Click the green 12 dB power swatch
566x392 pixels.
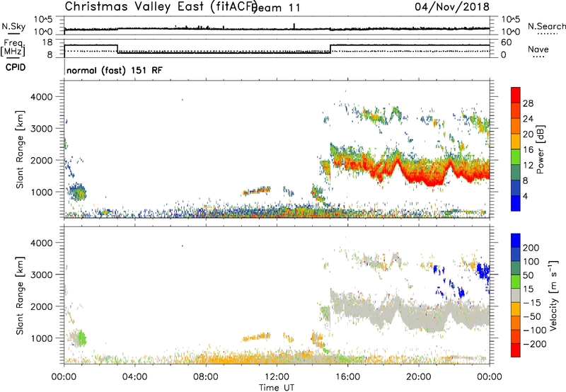click(x=516, y=157)
